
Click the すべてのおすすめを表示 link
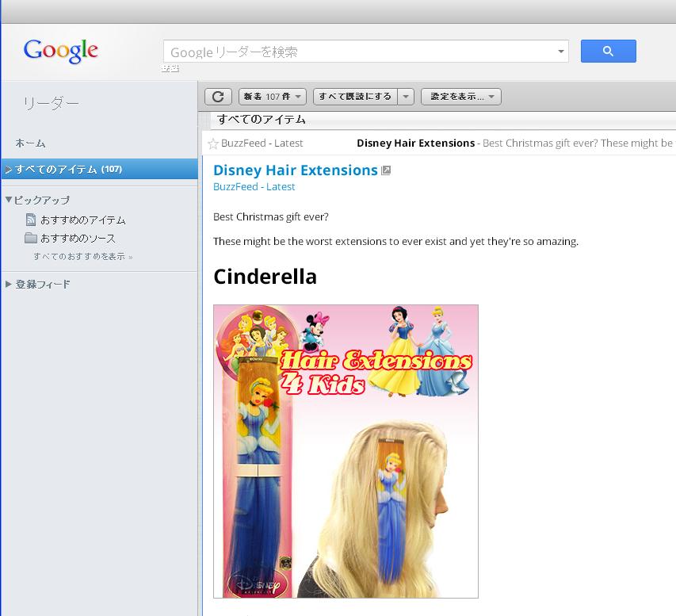[x=82, y=256]
